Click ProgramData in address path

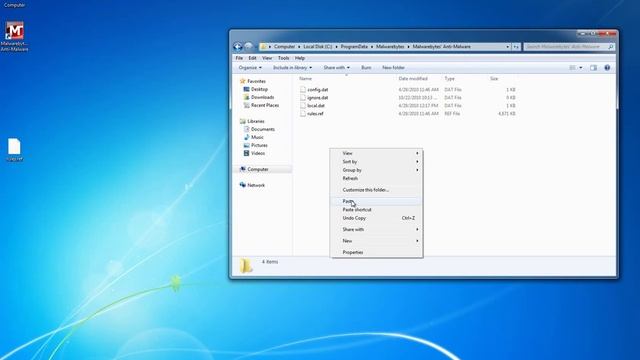tap(354, 47)
